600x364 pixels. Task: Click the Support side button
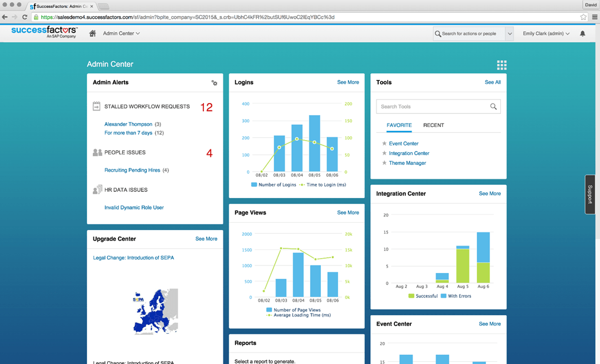point(590,194)
